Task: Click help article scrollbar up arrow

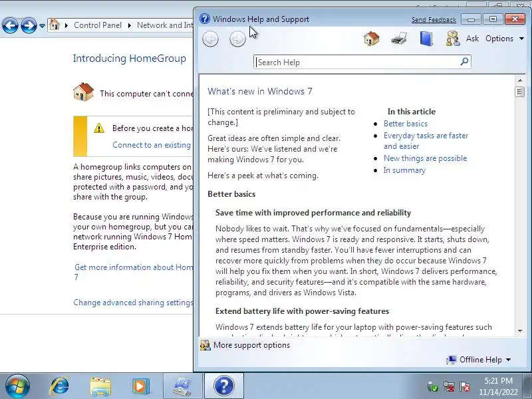Action: (x=520, y=80)
